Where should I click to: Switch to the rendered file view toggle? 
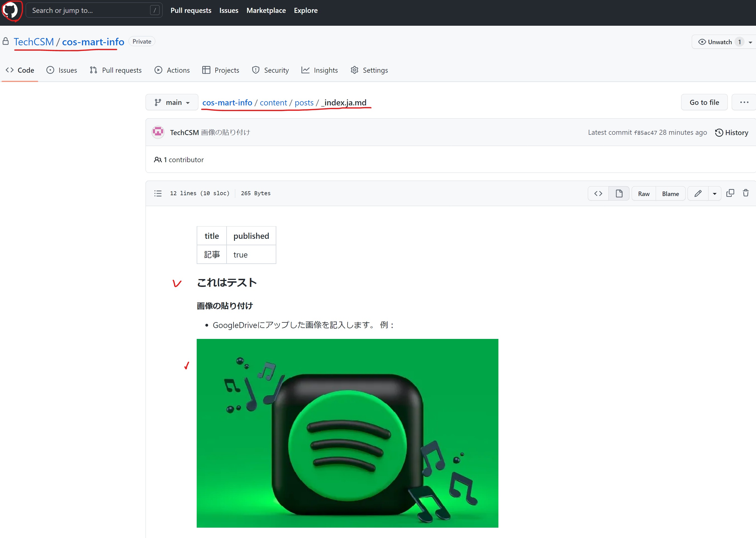(619, 194)
